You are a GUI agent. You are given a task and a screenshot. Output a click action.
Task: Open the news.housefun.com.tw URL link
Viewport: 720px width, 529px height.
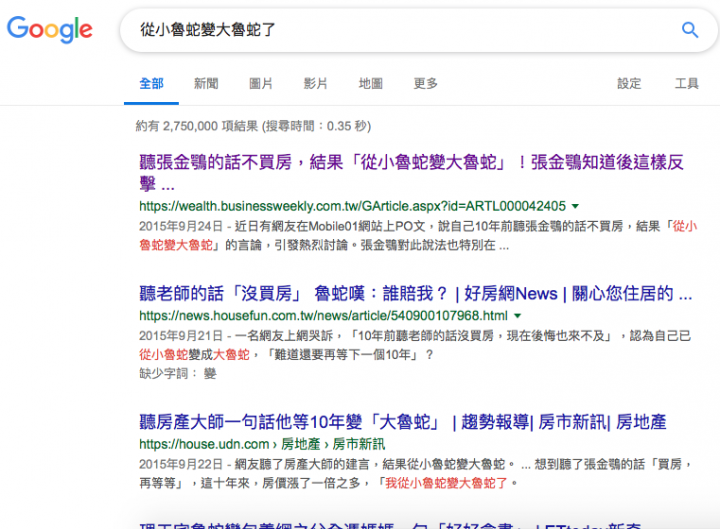coord(323,316)
